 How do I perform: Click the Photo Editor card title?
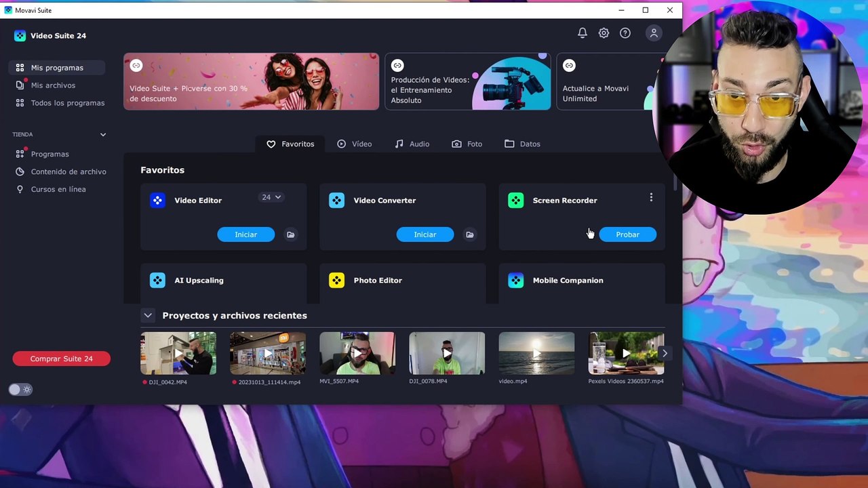point(378,281)
